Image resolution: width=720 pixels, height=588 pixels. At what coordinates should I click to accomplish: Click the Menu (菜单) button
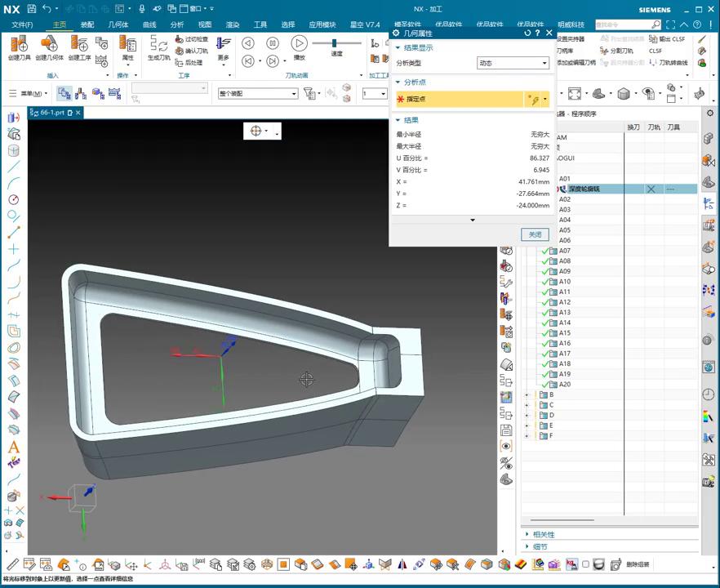click(29, 94)
